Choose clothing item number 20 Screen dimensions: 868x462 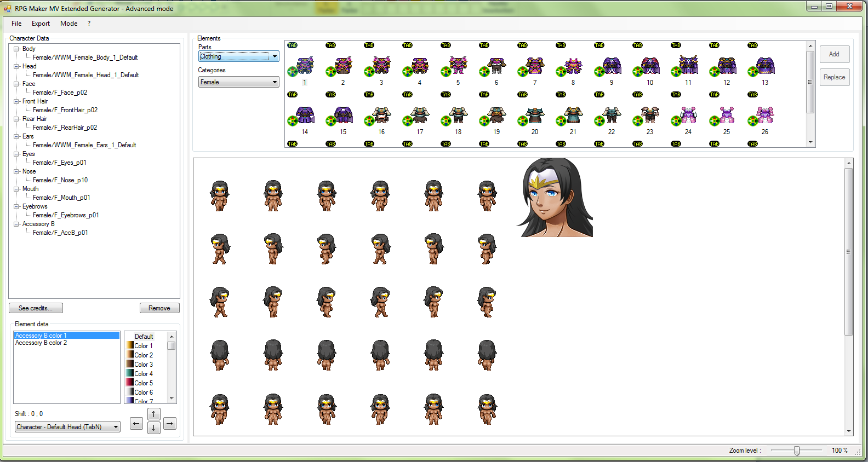click(535, 116)
